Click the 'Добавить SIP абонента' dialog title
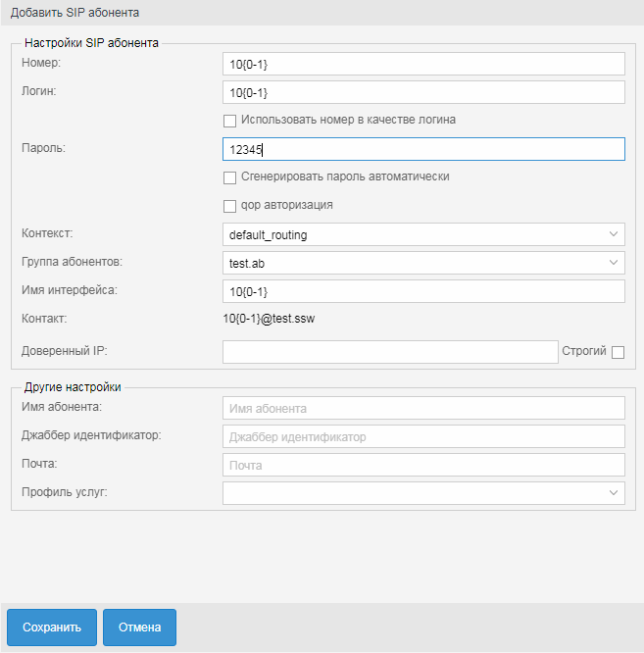The width and height of the screenshot is (644, 653). click(74, 13)
